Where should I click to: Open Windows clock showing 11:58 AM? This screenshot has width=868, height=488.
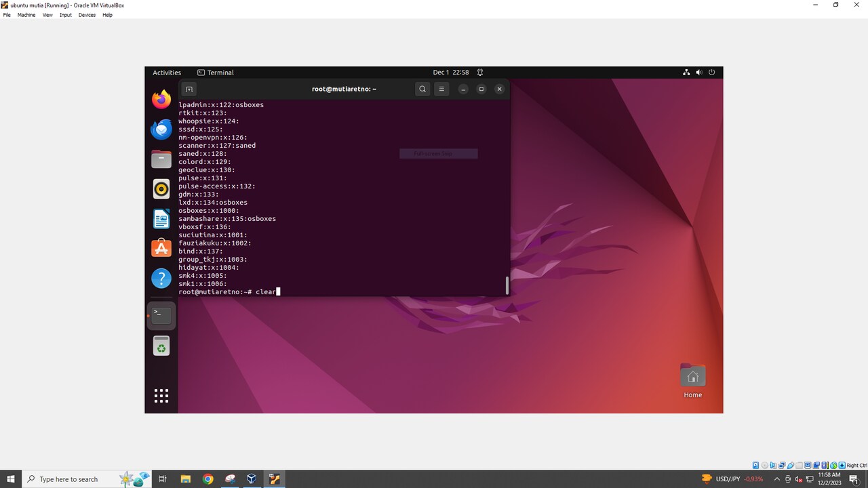point(830,479)
